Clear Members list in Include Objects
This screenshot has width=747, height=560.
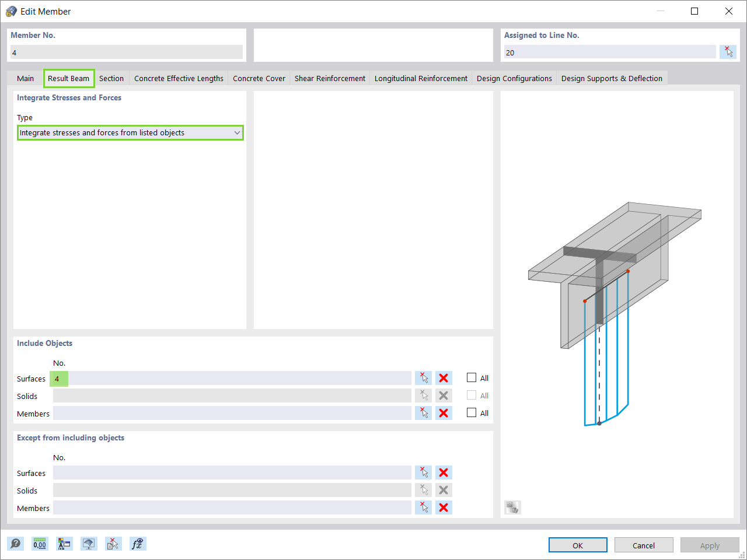[x=444, y=413]
